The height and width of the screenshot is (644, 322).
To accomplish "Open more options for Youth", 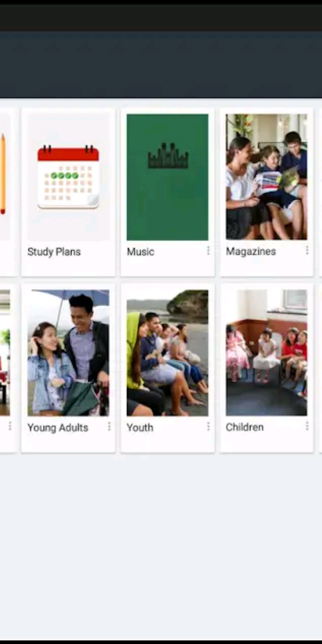I will point(208,426).
